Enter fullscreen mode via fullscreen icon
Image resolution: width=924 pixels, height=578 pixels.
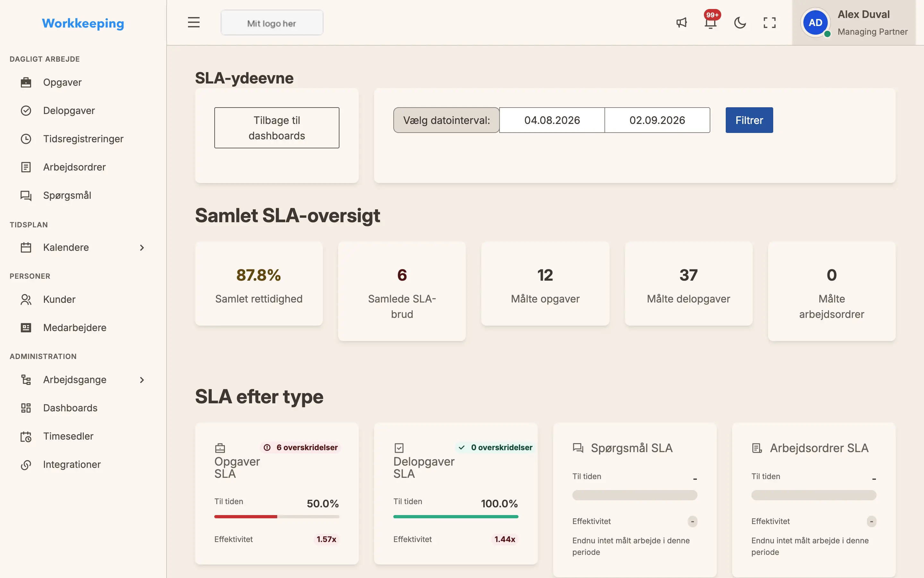[x=769, y=22]
